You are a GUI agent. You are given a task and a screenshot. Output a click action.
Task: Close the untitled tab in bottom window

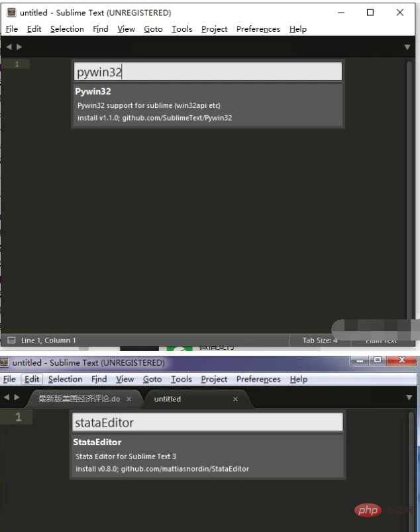coord(235,399)
